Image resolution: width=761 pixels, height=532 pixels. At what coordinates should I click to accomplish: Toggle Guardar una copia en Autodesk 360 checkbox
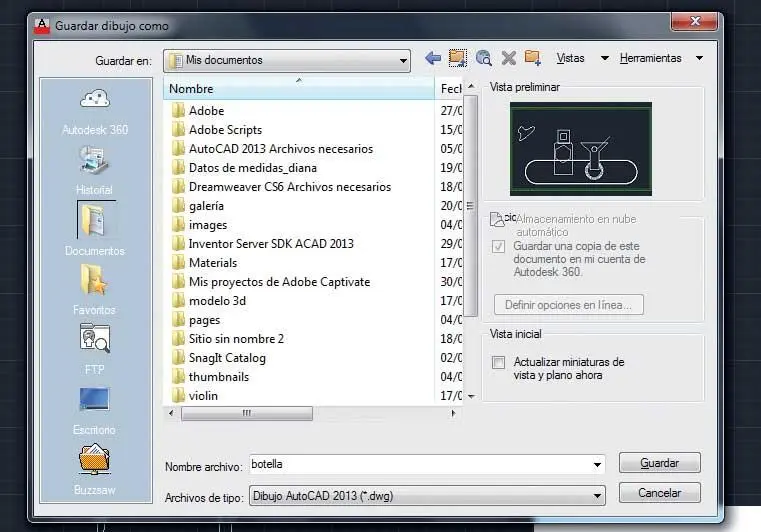[498, 247]
